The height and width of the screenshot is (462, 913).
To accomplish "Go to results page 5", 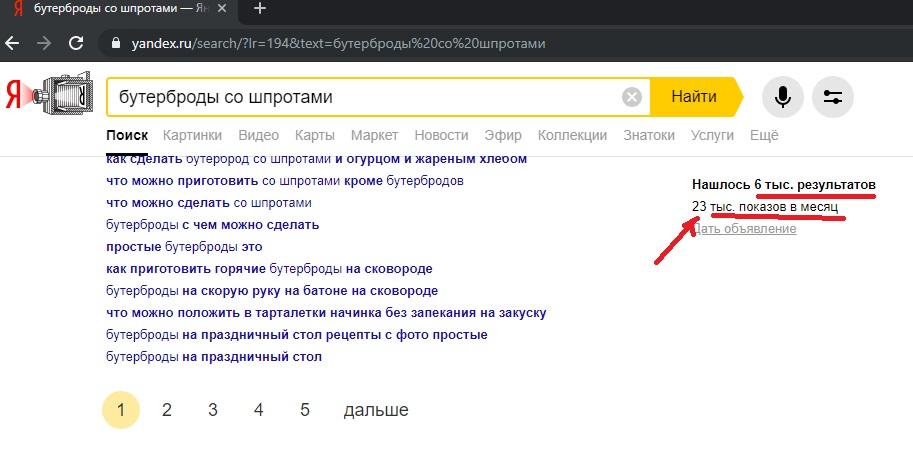I will 305,410.
